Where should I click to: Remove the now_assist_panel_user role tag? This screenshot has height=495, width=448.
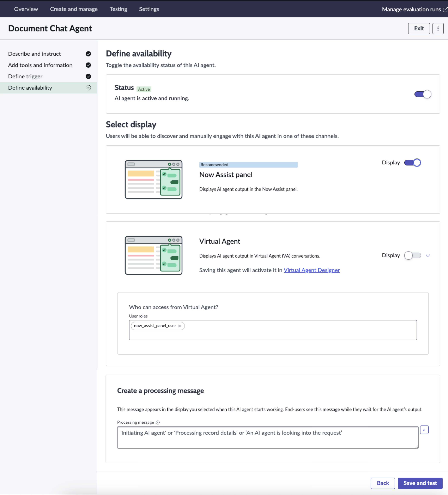coord(179,326)
